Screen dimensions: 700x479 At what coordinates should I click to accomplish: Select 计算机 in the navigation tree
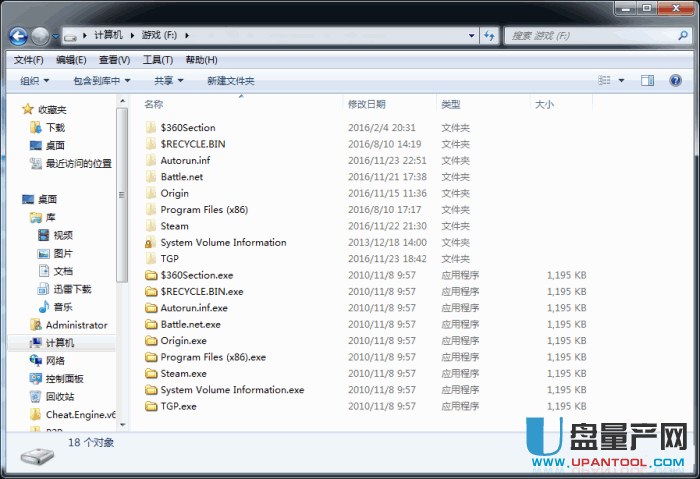[52, 343]
